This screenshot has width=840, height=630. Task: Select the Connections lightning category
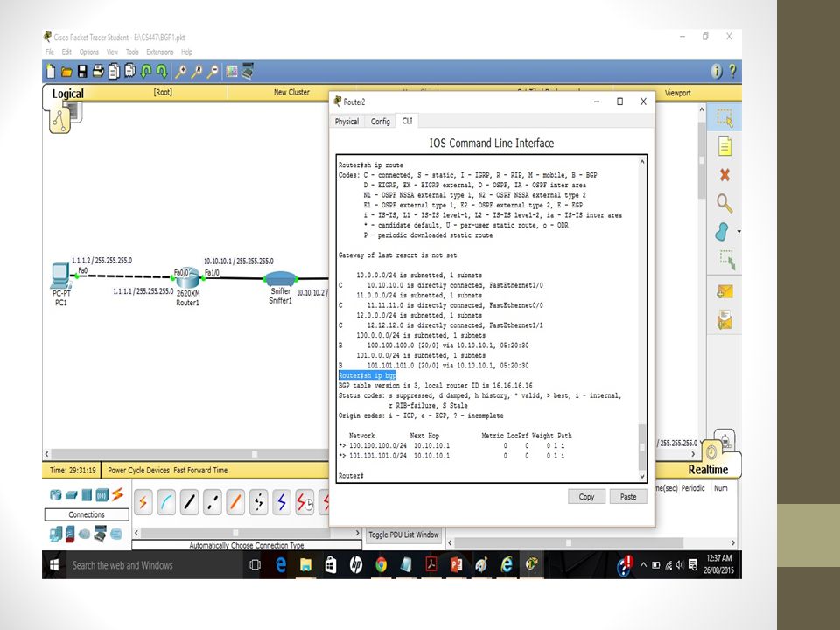[x=117, y=494]
